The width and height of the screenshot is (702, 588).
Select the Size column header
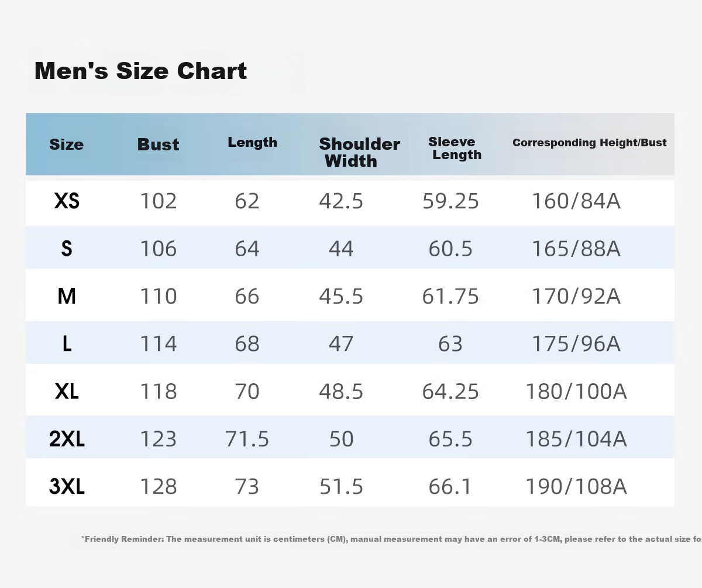pos(66,145)
